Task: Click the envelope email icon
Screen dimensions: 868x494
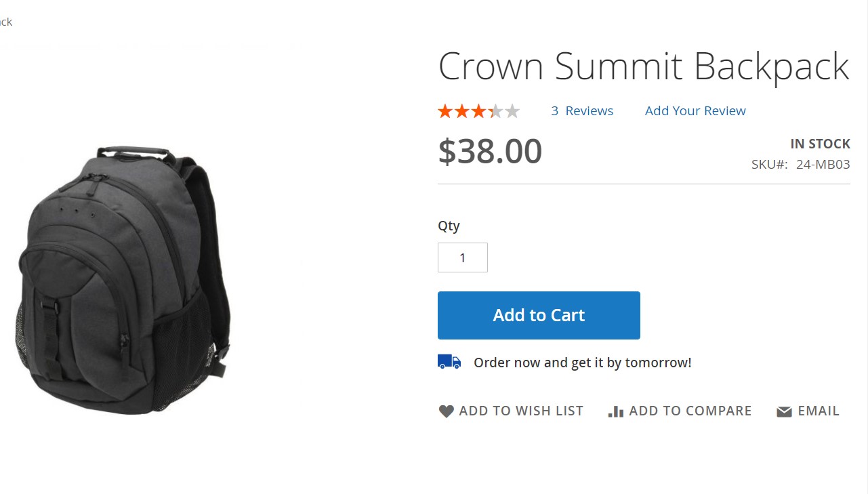Action: (784, 412)
